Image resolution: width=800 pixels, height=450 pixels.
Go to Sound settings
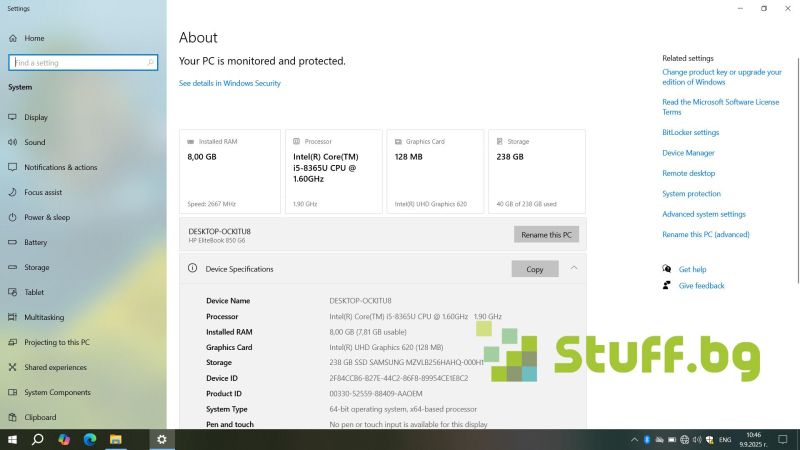tap(34, 142)
